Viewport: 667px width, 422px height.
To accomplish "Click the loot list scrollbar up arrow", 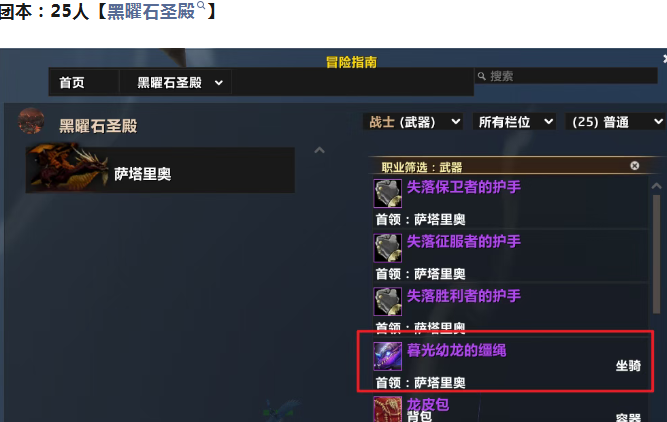I will pyautogui.click(x=656, y=186).
